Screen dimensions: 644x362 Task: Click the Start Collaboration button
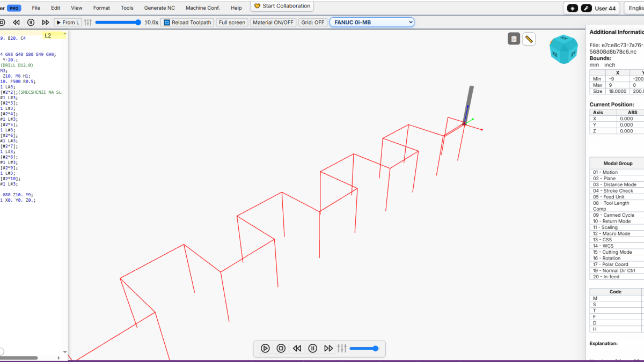282,6
